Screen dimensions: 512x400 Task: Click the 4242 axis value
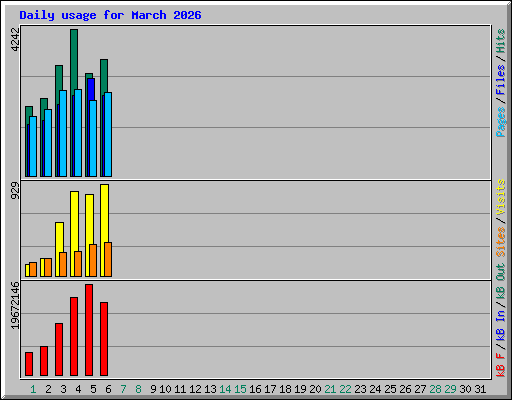click(15, 40)
